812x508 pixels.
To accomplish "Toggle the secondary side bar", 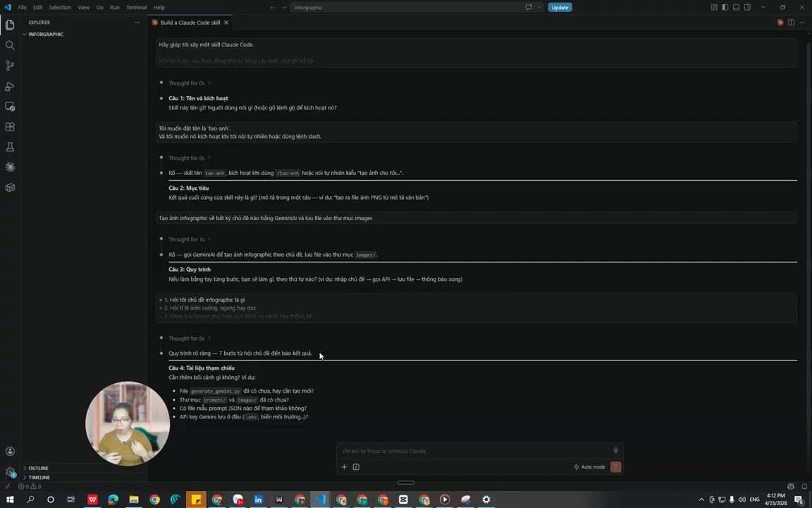I will (x=747, y=7).
